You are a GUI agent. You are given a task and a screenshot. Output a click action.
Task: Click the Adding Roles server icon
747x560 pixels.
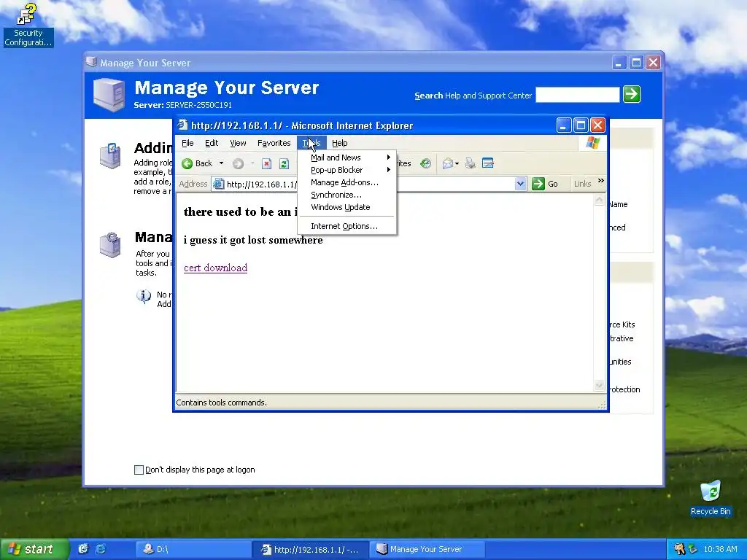tap(110, 156)
